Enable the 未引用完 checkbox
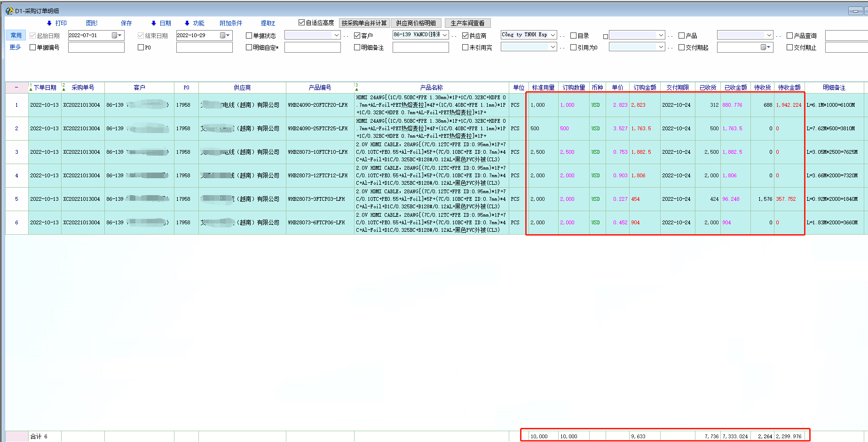The height and width of the screenshot is (442, 868). [x=465, y=47]
